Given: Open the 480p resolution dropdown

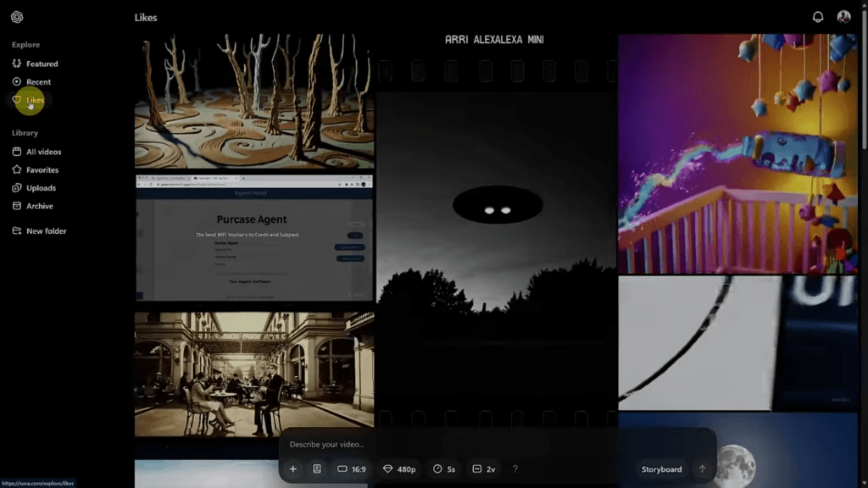Looking at the screenshot, I should tap(399, 469).
